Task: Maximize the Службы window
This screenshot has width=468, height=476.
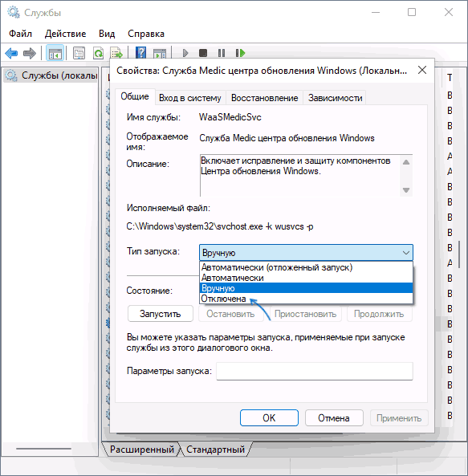Action: pyautogui.click(x=412, y=12)
